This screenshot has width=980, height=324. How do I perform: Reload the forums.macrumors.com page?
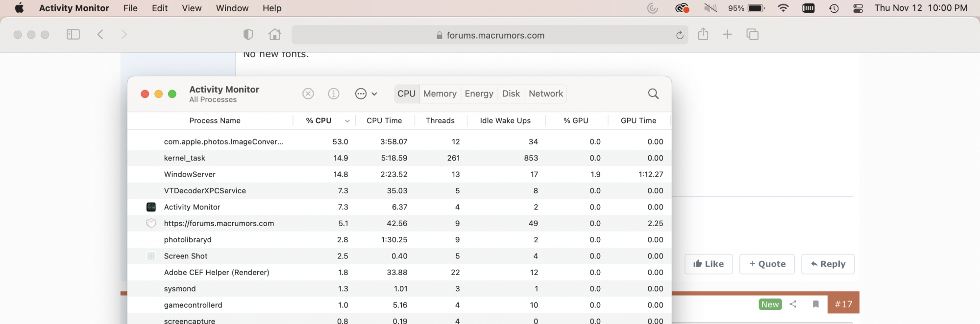680,35
